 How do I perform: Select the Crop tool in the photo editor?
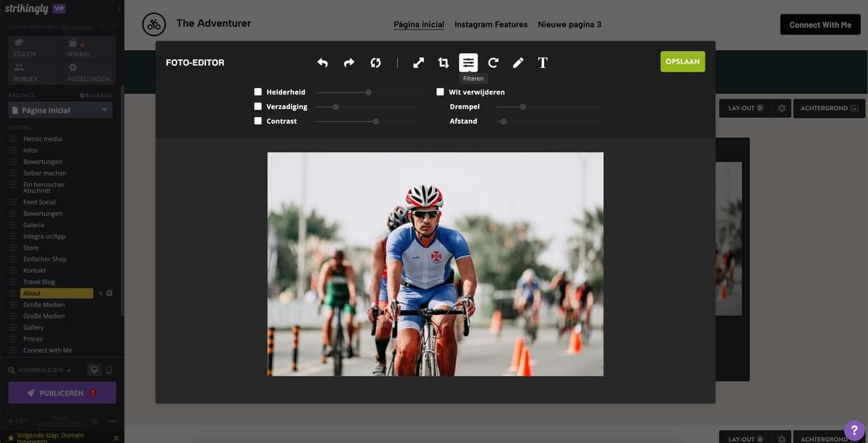coord(443,62)
